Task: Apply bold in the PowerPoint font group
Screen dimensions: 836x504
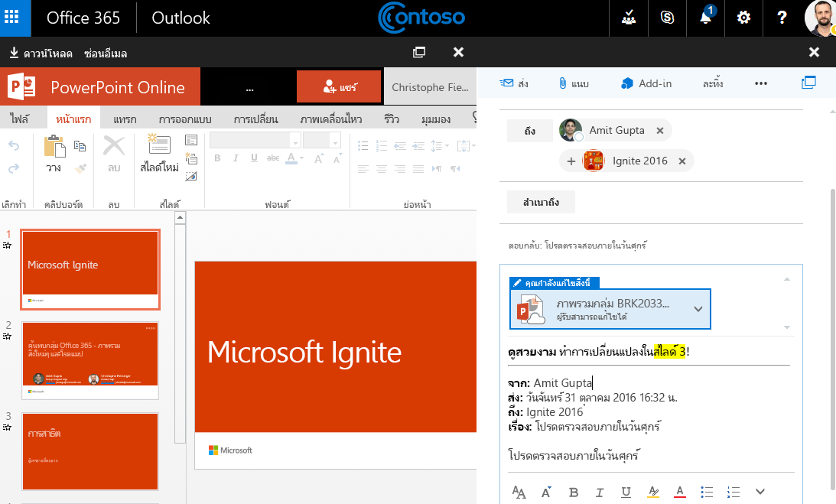Action: point(217,158)
